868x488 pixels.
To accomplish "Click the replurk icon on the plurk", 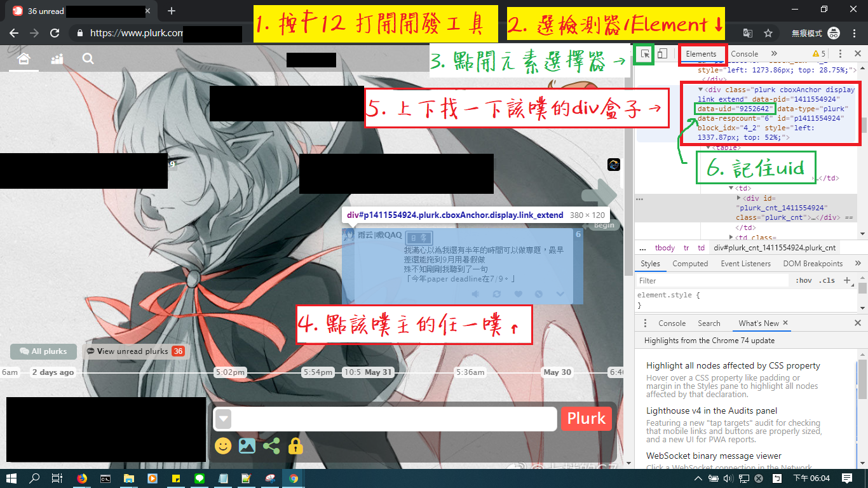I will (497, 294).
